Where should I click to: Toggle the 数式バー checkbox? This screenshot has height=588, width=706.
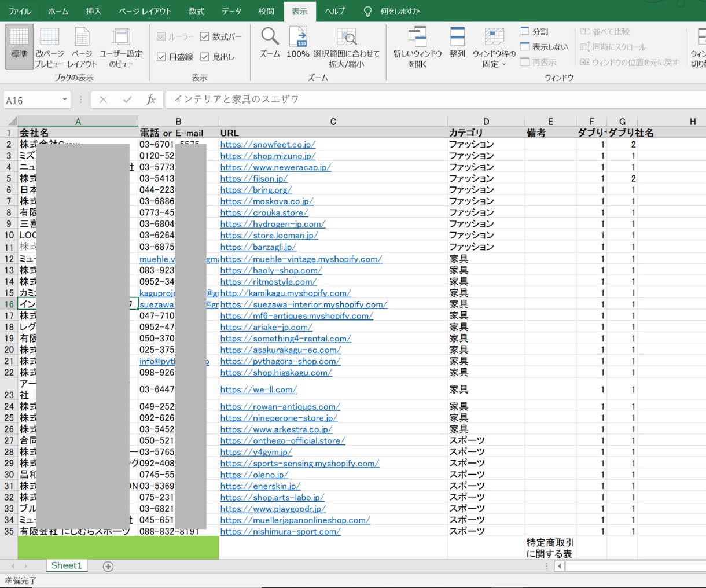tap(205, 36)
